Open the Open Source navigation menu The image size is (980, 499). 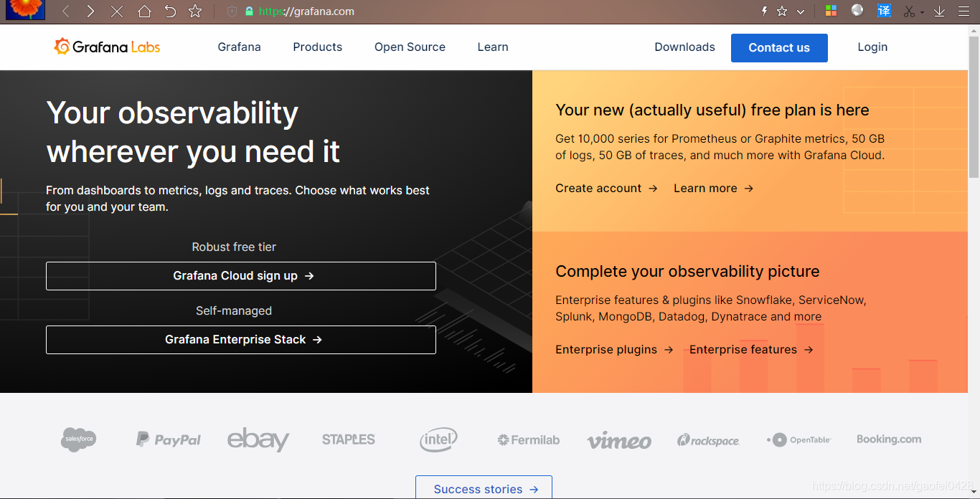pos(410,47)
